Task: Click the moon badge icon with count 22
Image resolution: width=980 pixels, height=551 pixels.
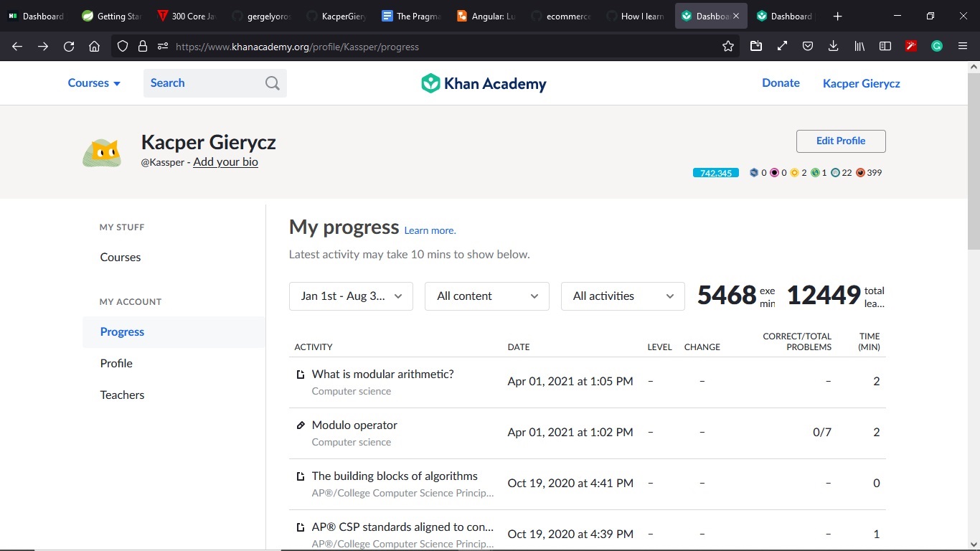Action: click(x=835, y=173)
